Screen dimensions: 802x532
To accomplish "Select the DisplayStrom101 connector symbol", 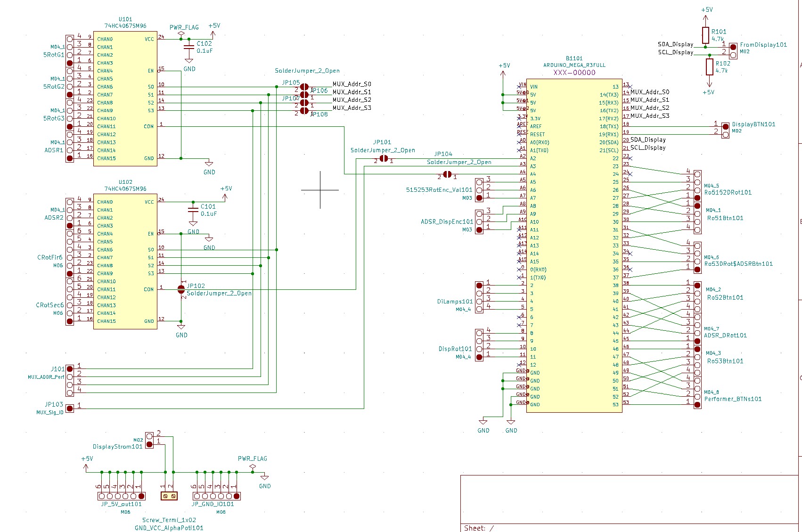I will (149, 439).
